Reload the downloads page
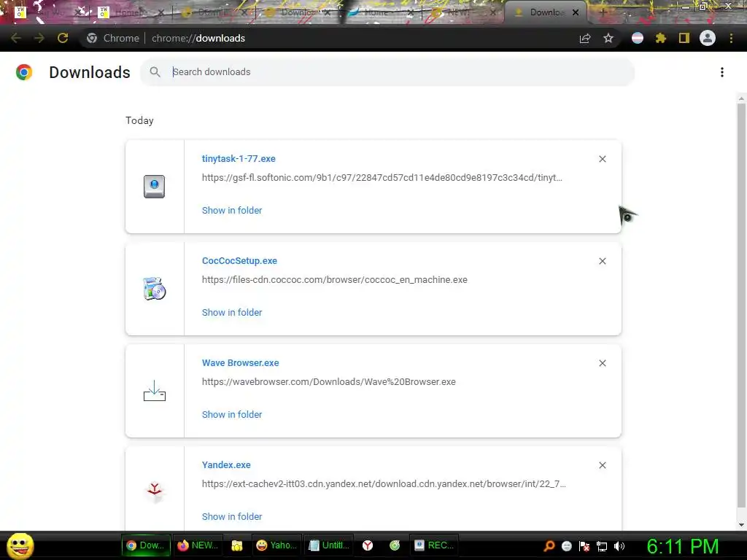Screen dimensions: 747x560 63,38
